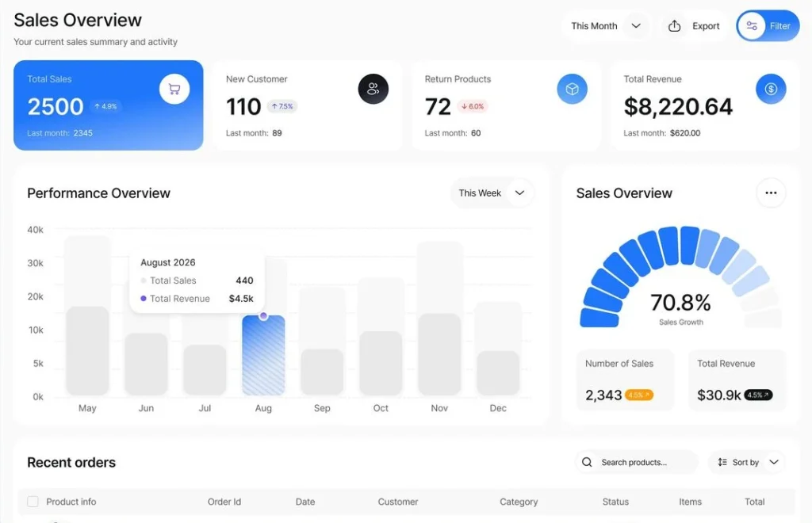Click the Export upload icon
The image size is (812, 523).
[x=675, y=26]
